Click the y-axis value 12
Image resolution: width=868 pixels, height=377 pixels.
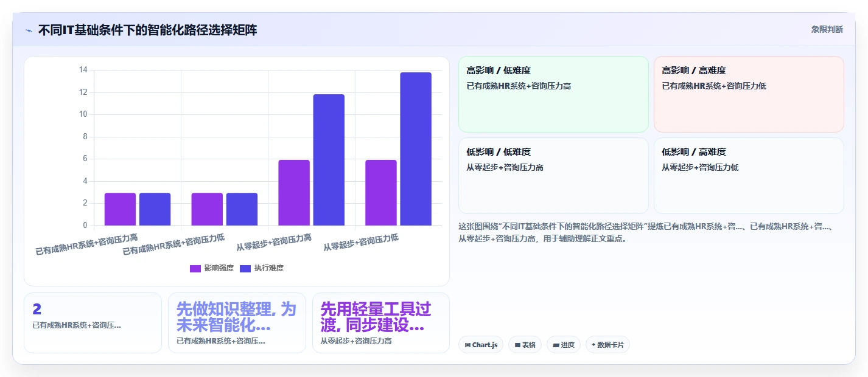point(83,92)
